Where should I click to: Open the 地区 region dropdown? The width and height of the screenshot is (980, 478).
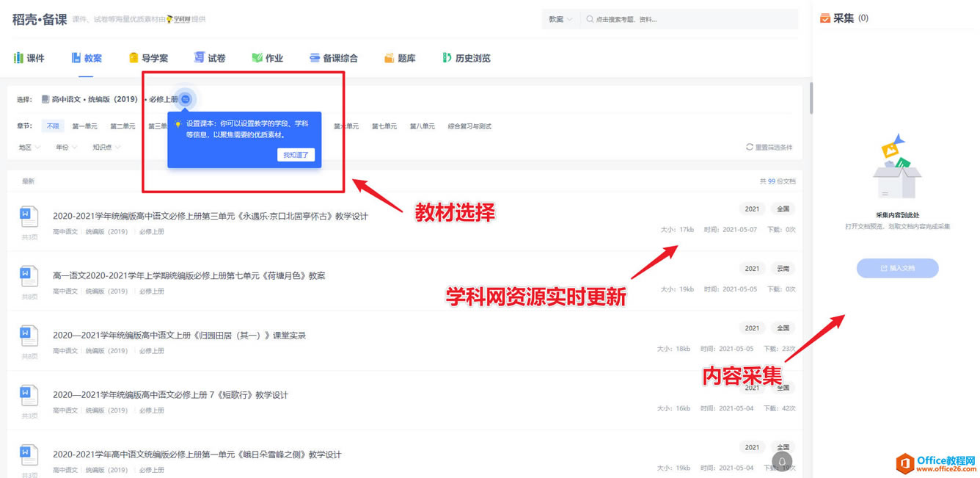click(x=29, y=147)
